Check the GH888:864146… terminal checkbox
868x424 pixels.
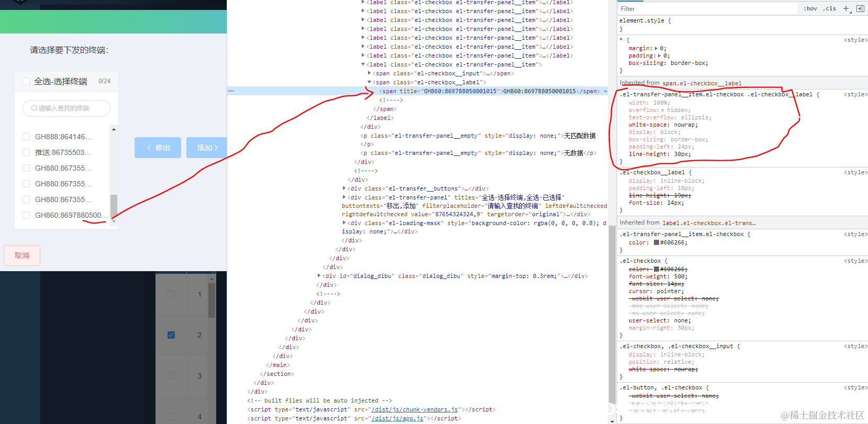coord(26,137)
